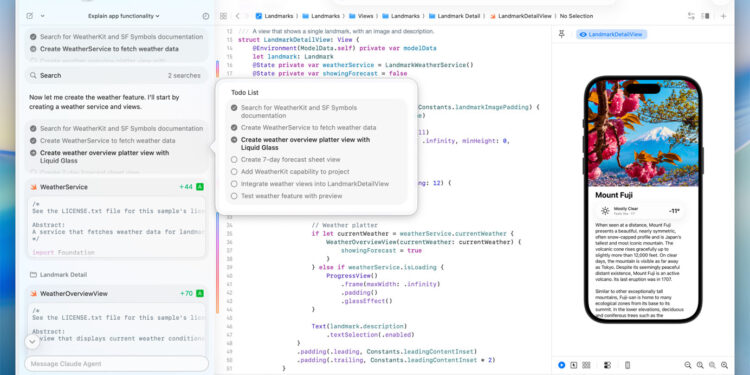Click the magnifier icon in the Search row
The height and width of the screenshot is (375, 750).
point(33,76)
